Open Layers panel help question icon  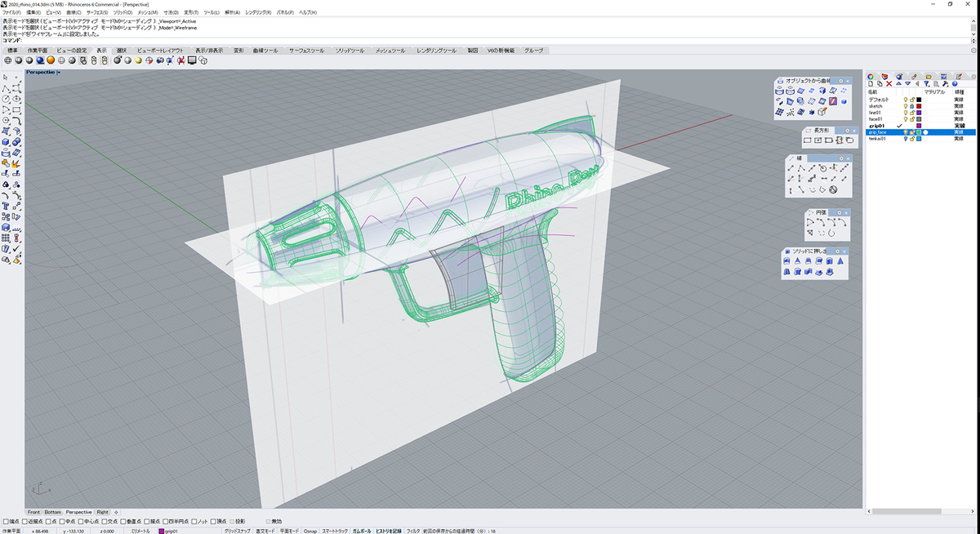click(x=955, y=83)
